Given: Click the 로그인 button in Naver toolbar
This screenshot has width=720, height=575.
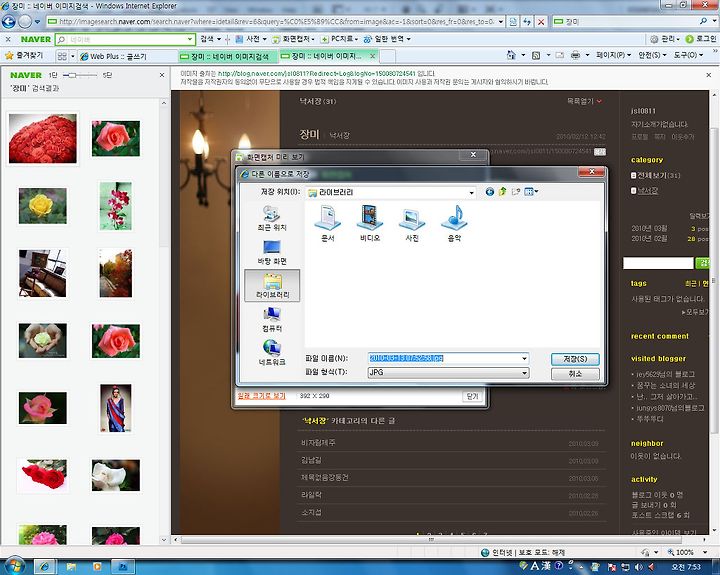Looking at the screenshot, I should tap(701, 39).
